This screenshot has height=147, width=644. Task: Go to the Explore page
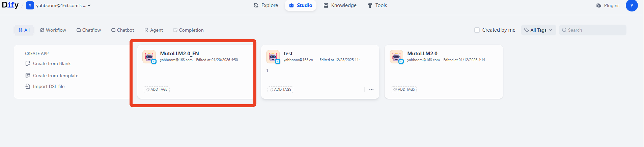pos(266,5)
